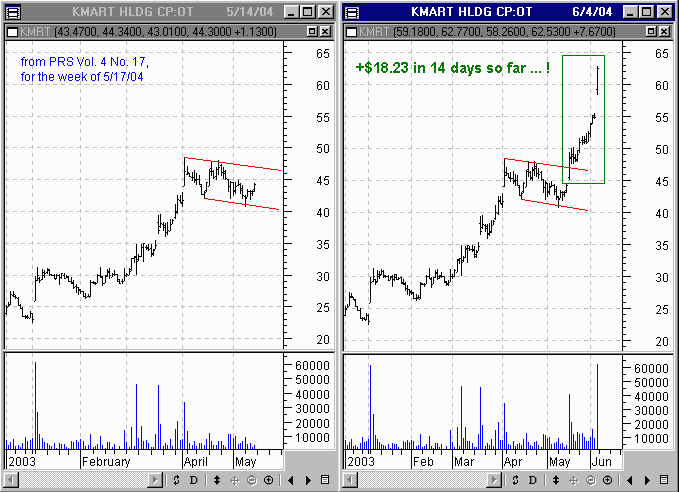
Task: Click the 'Jun' date label in the 6/4/04 chart
Action: click(601, 462)
